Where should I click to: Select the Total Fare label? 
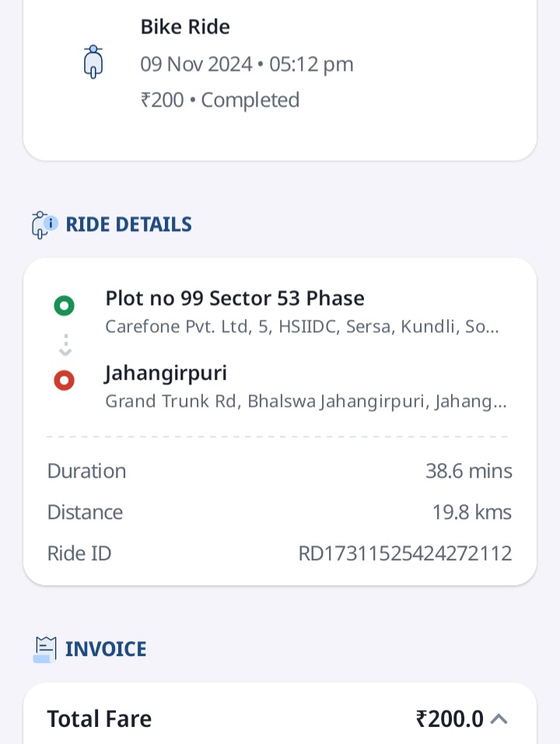coord(99,719)
